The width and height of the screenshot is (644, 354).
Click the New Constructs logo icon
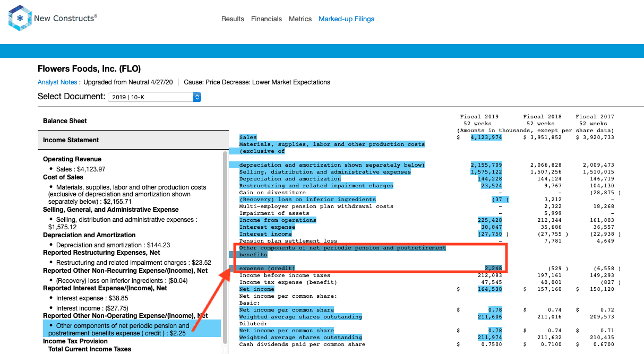pyautogui.click(x=20, y=19)
